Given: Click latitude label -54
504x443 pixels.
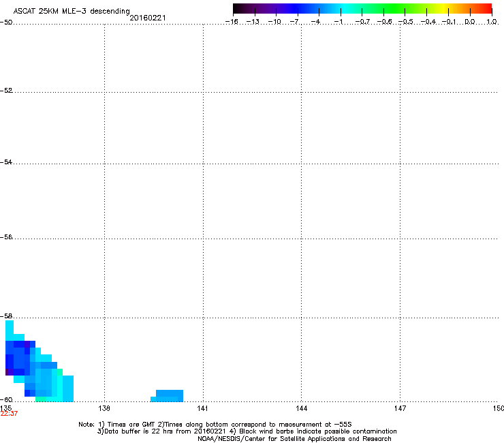Looking at the screenshot, I should [6, 162].
